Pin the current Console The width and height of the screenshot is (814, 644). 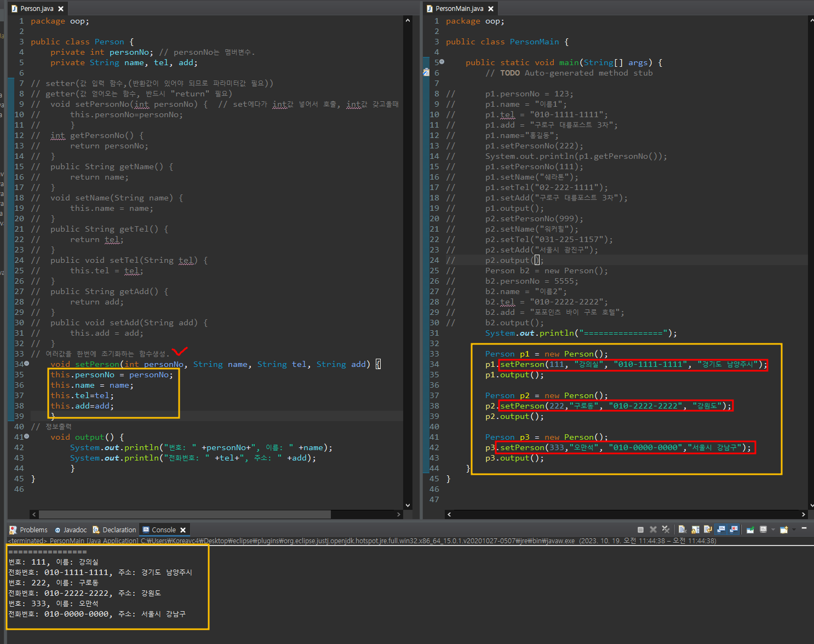pos(750,530)
